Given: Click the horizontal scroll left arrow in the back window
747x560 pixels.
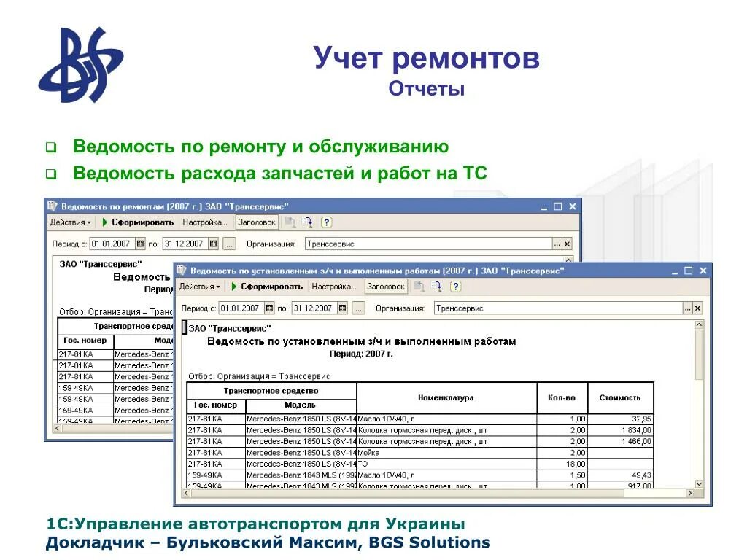Looking at the screenshot, I should [58, 428].
